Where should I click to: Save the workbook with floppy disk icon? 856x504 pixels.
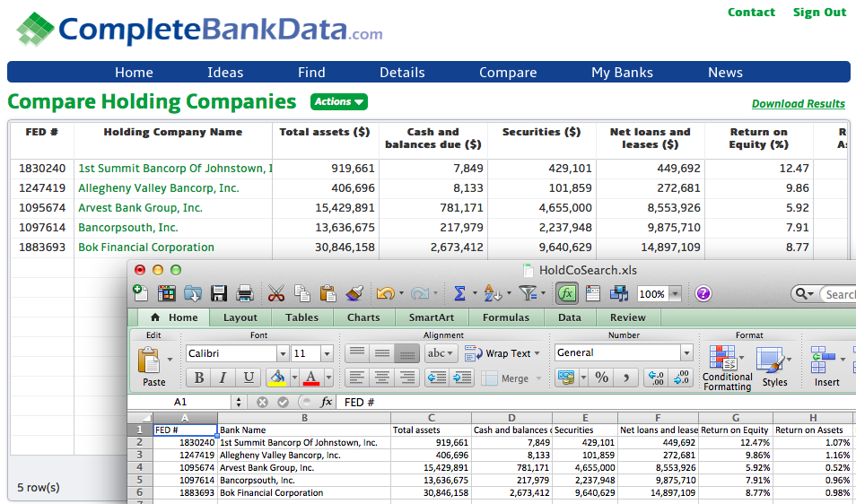point(219,293)
